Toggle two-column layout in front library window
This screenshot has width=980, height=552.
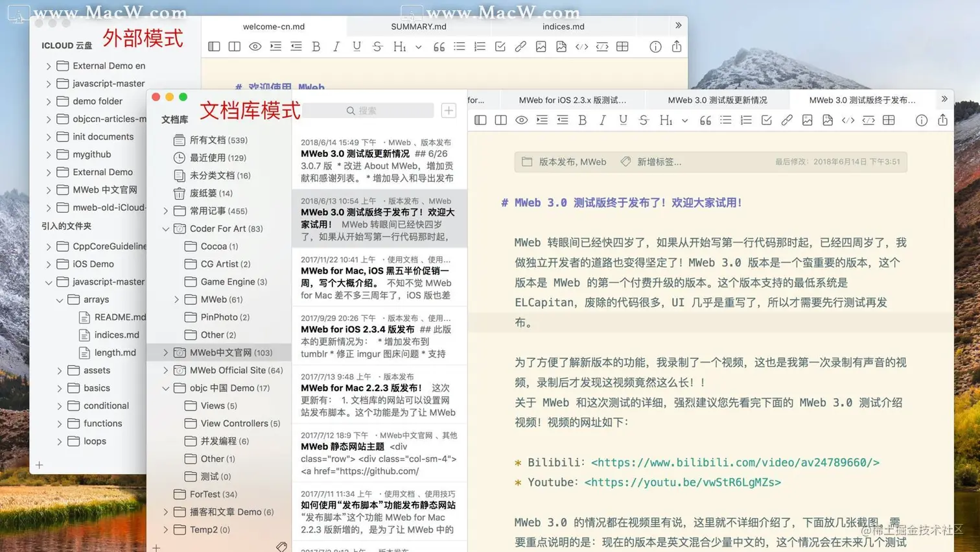click(x=500, y=120)
